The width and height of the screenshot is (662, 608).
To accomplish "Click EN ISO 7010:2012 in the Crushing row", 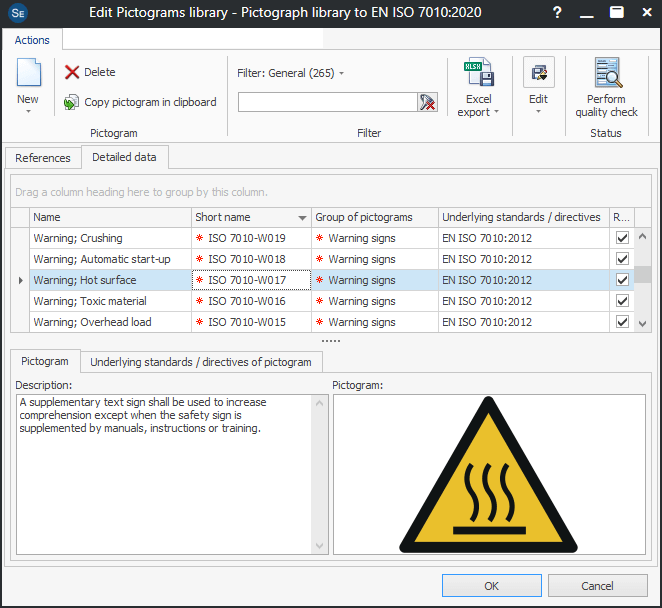I will coord(487,238).
